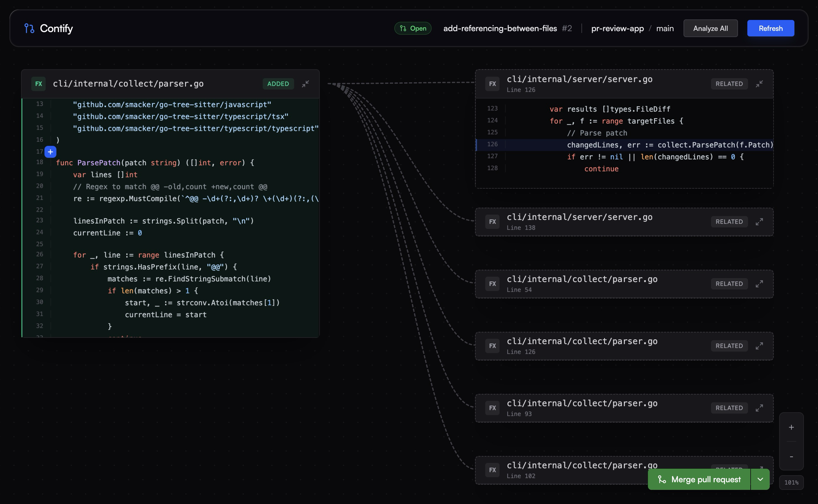Open the pr-review-app repository link
This screenshot has width=818, height=504.
(x=617, y=29)
